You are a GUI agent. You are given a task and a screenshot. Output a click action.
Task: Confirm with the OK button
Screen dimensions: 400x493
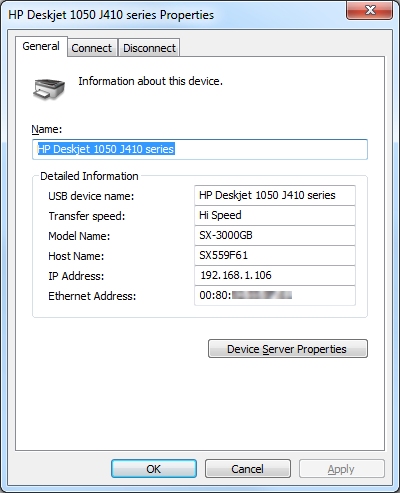coord(154,469)
